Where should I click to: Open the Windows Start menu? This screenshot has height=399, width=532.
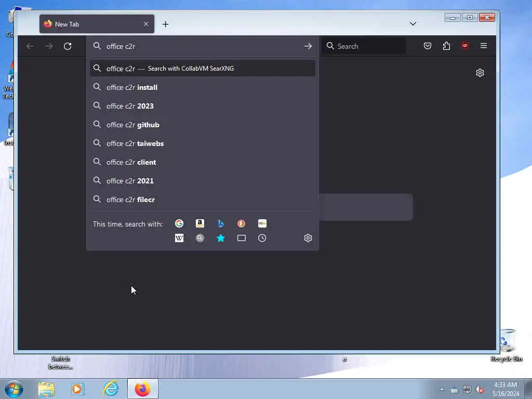click(x=14, y=389)
